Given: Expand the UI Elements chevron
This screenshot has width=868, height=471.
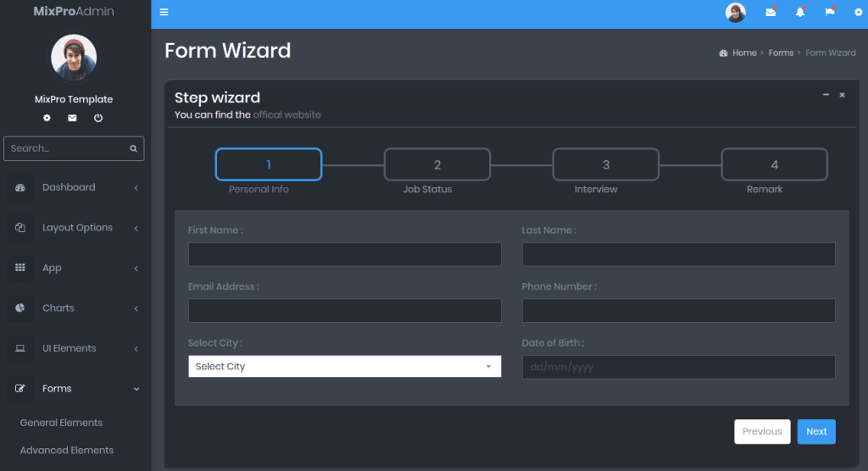Looking at the screenshot, I should 136,349.
